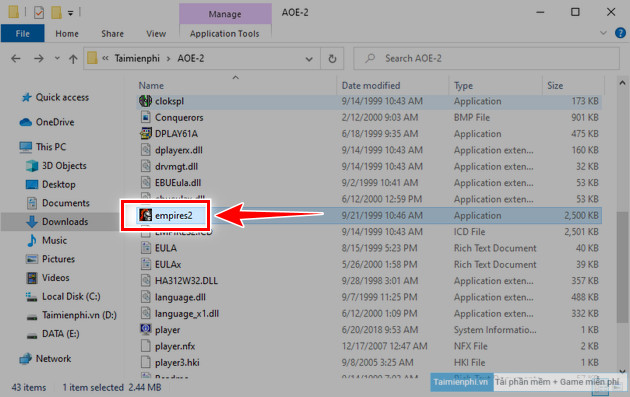
Task: Click '2,500 KB' size of empires2
Action: (581, 215)
